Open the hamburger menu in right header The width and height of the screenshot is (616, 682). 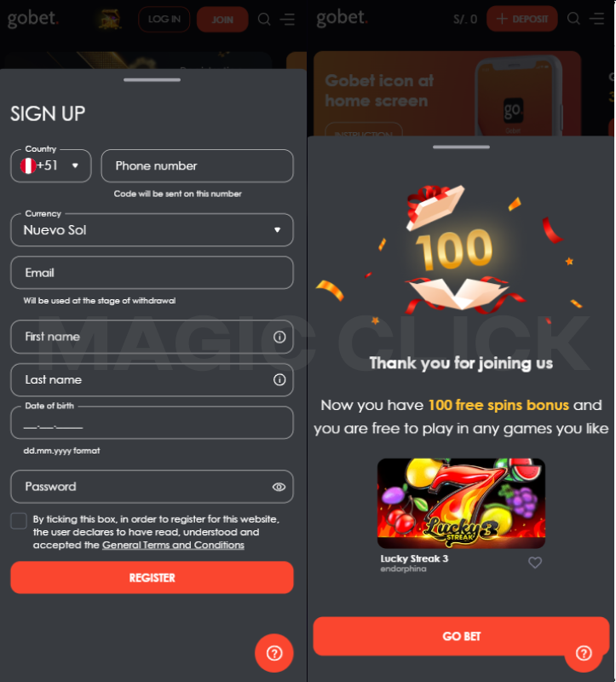[x=596, y=19]
